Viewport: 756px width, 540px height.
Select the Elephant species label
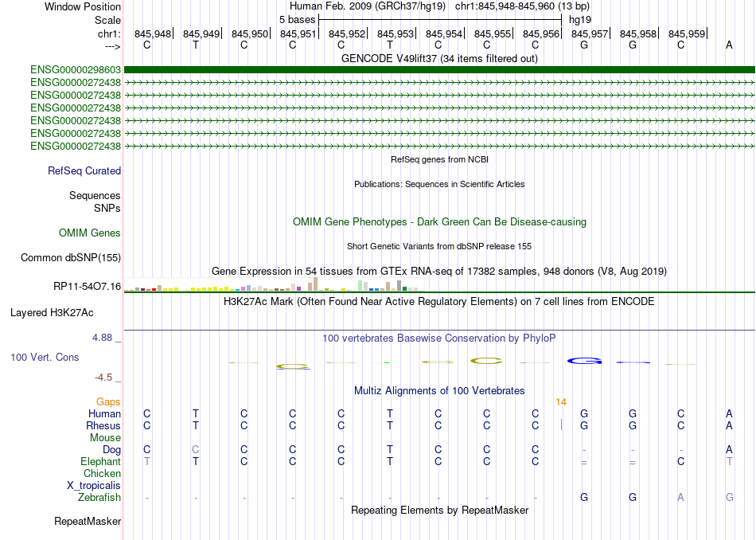(101, 461)
